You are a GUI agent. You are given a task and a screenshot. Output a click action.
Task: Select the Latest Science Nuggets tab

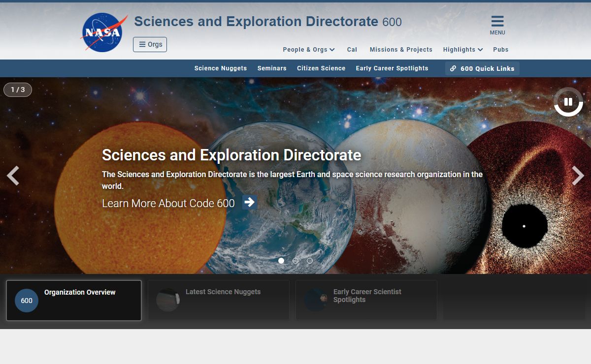[219, 301]
